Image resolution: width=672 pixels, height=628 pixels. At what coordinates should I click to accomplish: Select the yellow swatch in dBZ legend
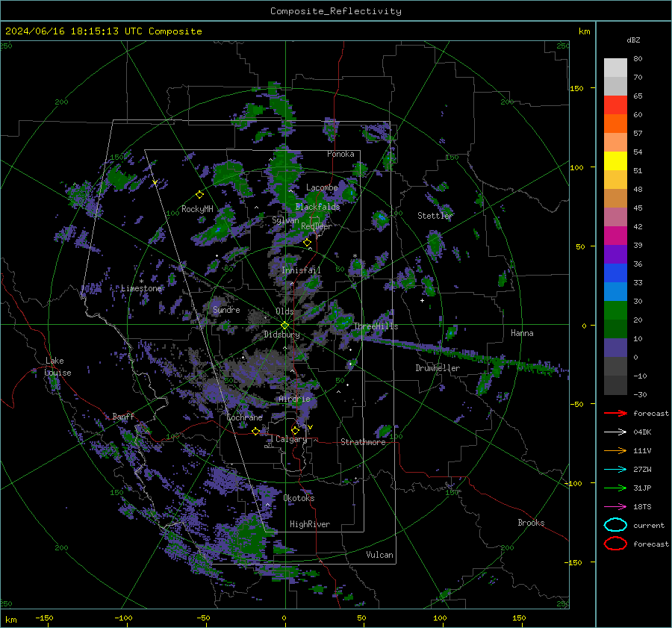(615, 161)
